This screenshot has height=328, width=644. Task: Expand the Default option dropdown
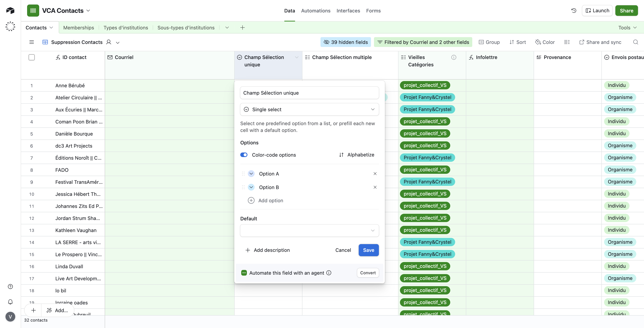click(x=309, y=230)
